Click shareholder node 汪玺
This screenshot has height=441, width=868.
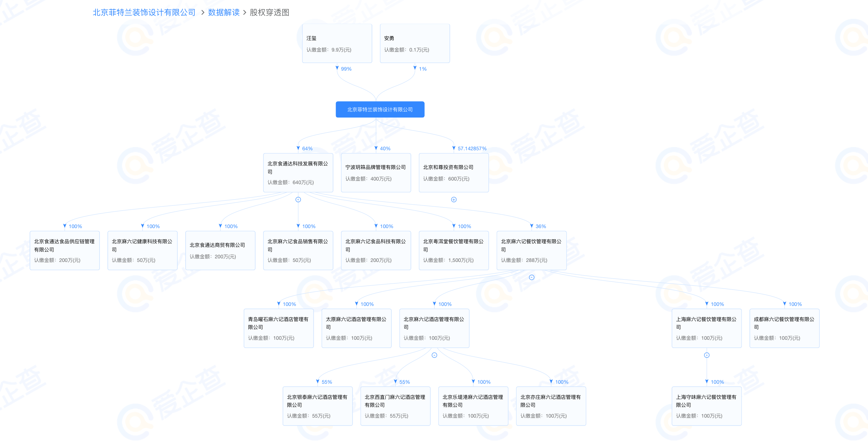tap(337, 44)
